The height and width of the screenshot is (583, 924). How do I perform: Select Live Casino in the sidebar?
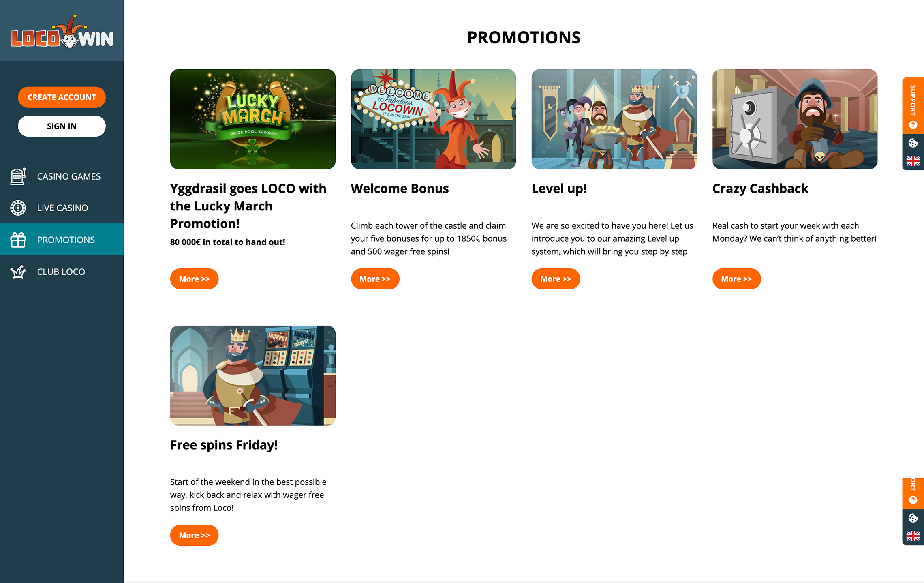coord(62,208)
